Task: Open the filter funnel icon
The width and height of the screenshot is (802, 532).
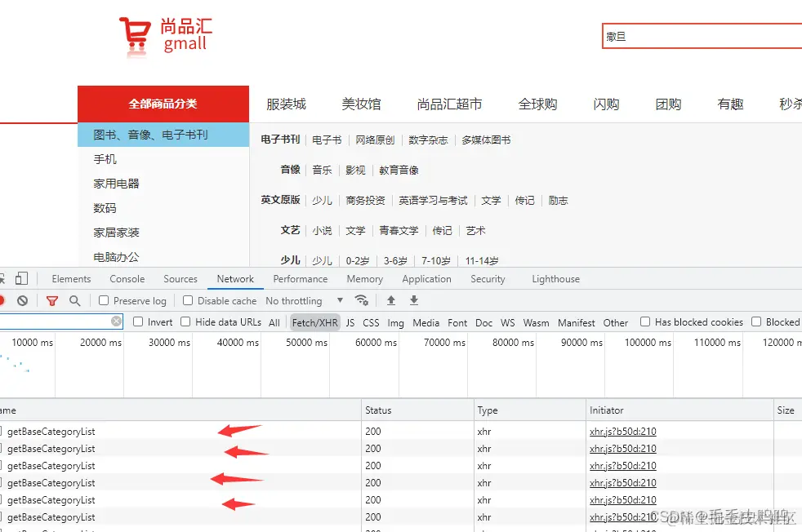Action: click(51, 301)
